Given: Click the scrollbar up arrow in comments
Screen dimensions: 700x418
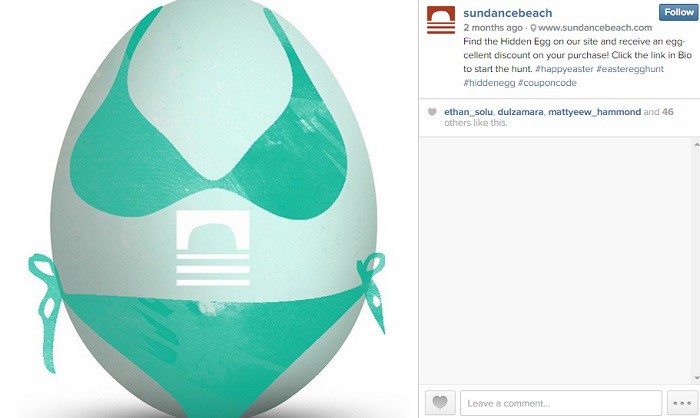Looking at the screenshot, I should click(696, 144).
